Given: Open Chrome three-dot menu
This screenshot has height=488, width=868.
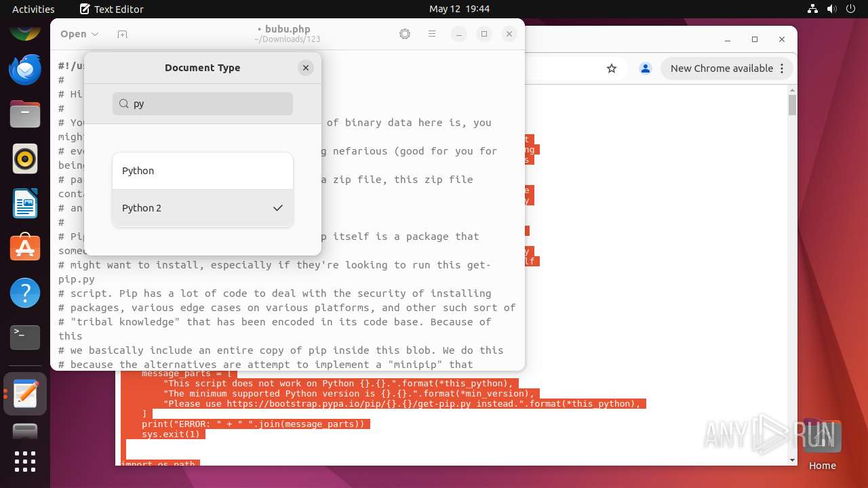Looking at the screenshot, I should [782, 68].
